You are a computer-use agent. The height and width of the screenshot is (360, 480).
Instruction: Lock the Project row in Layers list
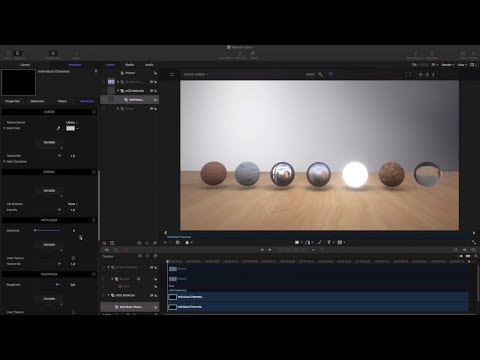[155, 73]
